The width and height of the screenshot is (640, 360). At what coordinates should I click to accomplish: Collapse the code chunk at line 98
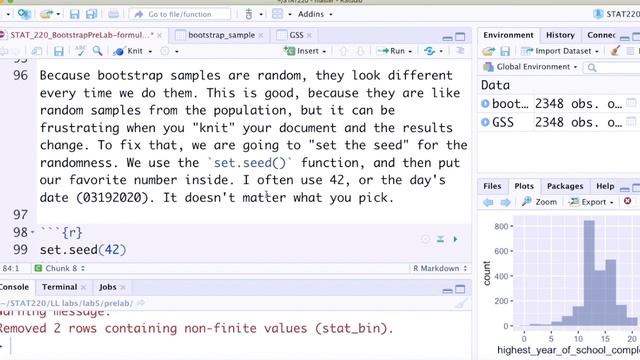click(x=33, y=233)
